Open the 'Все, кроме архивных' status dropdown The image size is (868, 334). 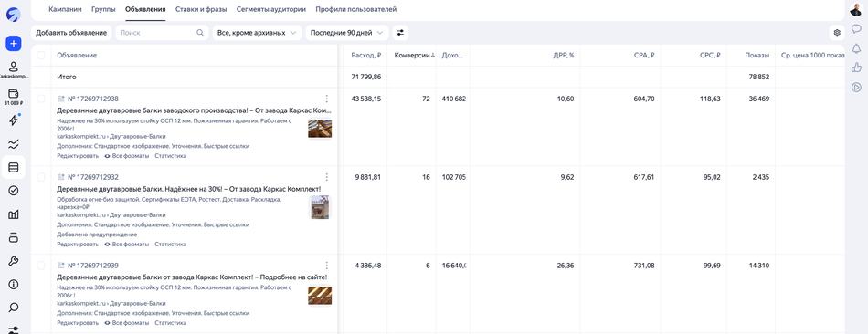[258, 33]
